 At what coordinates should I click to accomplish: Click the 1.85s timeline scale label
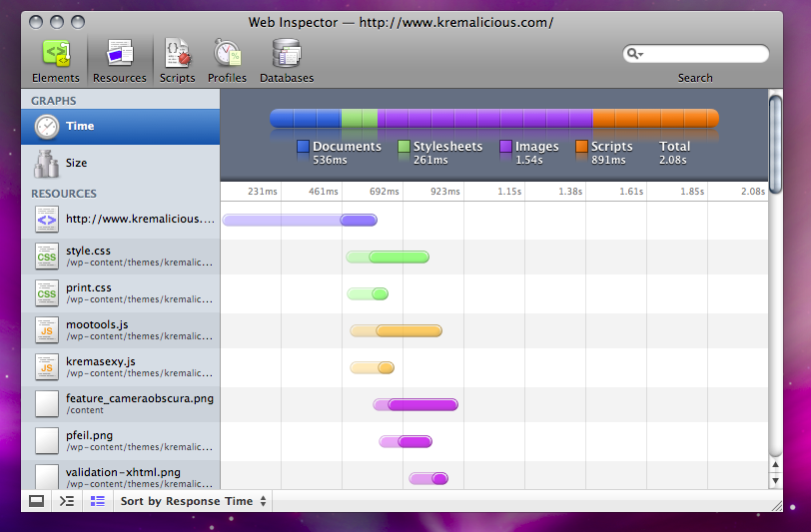692,192
